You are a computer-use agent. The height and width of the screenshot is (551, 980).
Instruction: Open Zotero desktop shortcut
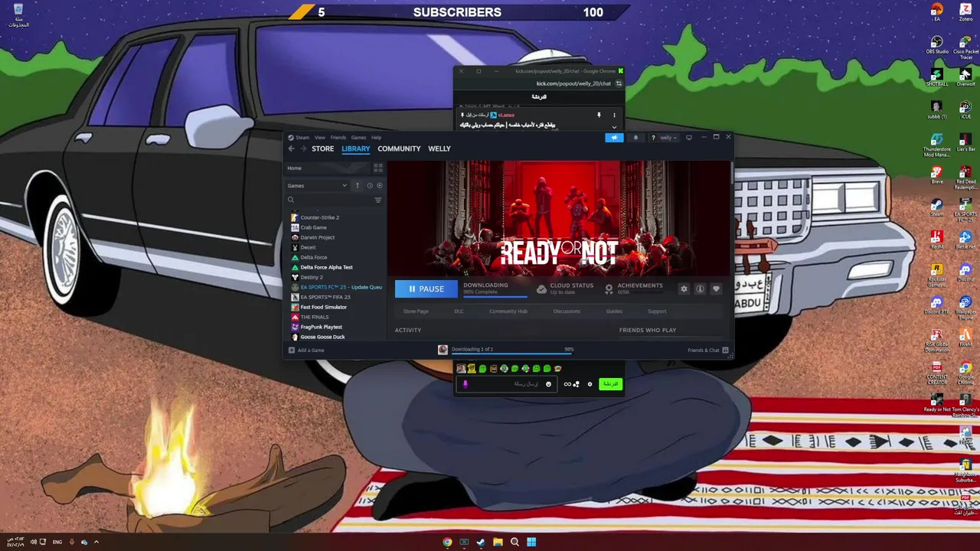[x=966, y=12]
